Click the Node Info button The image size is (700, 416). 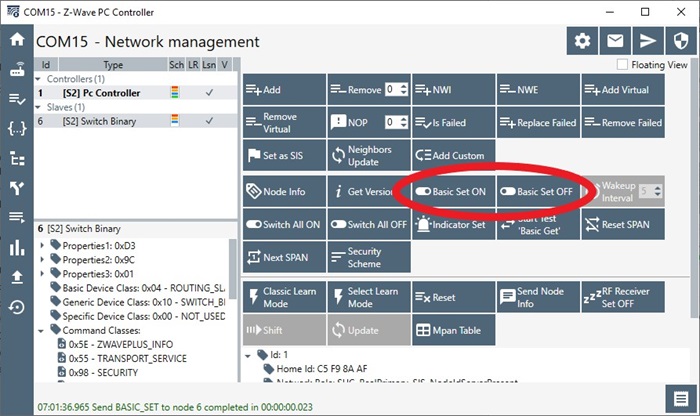click(284, 191)
